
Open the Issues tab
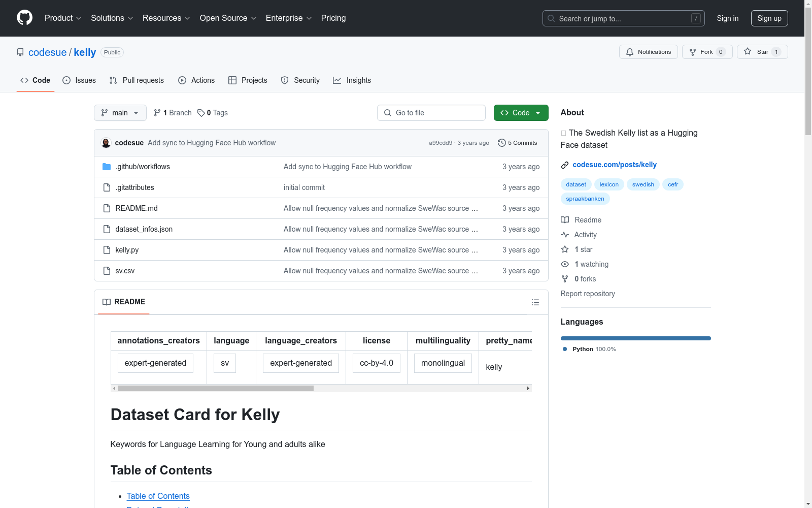click(79, 80)
